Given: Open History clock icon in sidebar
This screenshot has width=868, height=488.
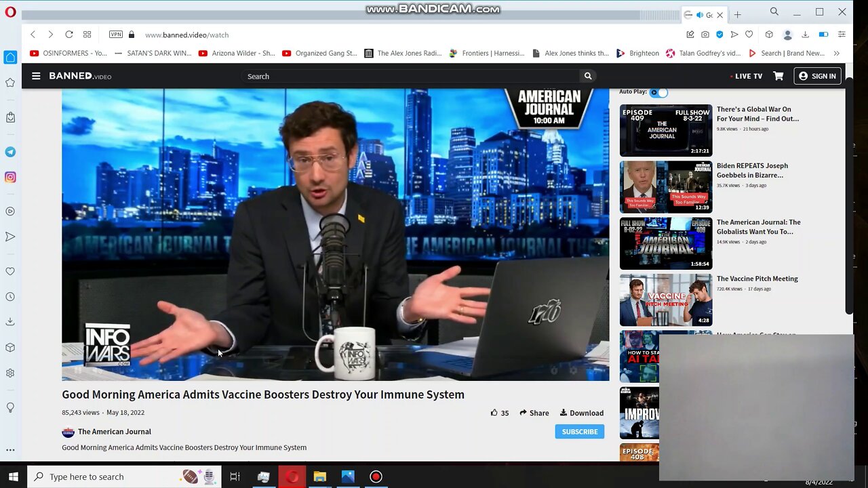Looking at the screenshot, I should pyautogui.click(x=10, y=297).
